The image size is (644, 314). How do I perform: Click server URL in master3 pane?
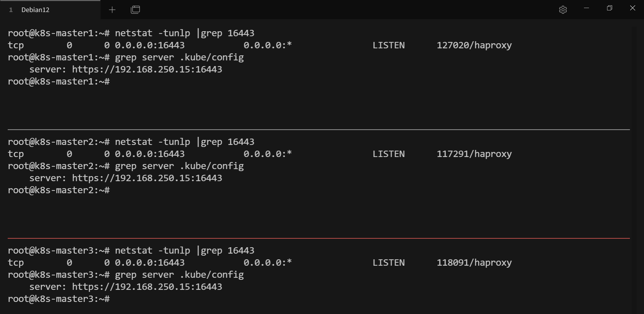147,287
